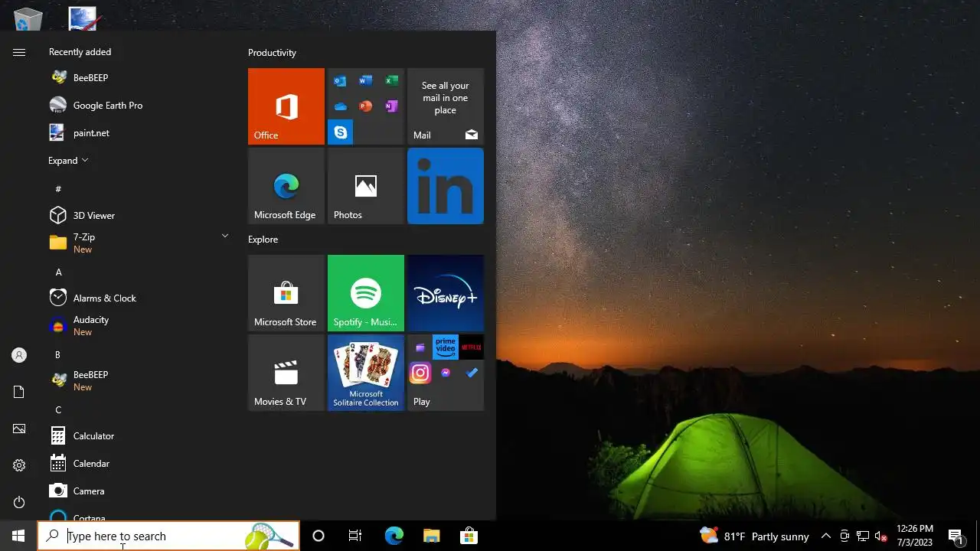Open the clock showing 12:26 PM
980x551 pixels.
tap(915, 536)
